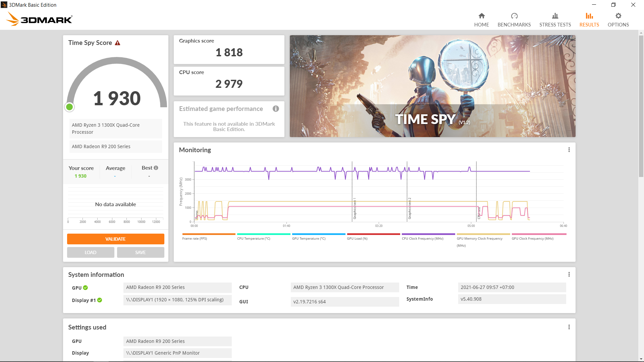Click the AMD Radeon R9 200 Series score-panel label

coord(115,146)
